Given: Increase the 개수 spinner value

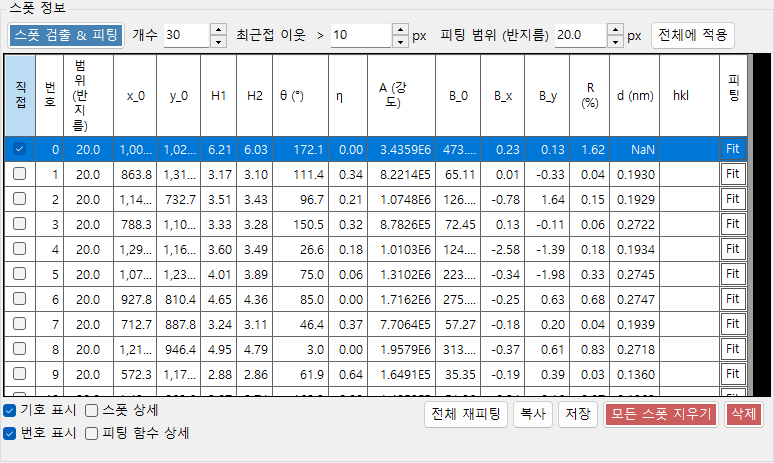Looking at the screenshot, I should [x=218, y=30].
